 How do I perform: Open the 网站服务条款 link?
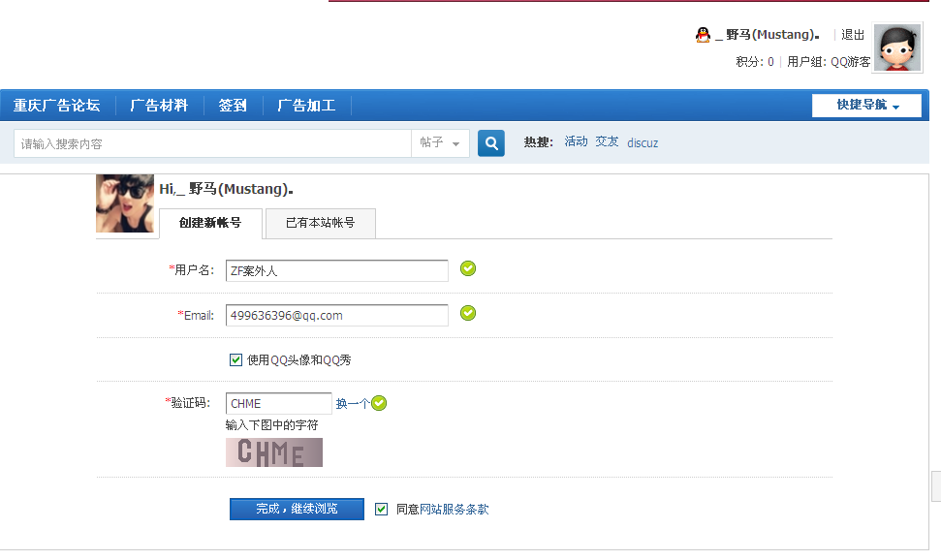[455, 510]
